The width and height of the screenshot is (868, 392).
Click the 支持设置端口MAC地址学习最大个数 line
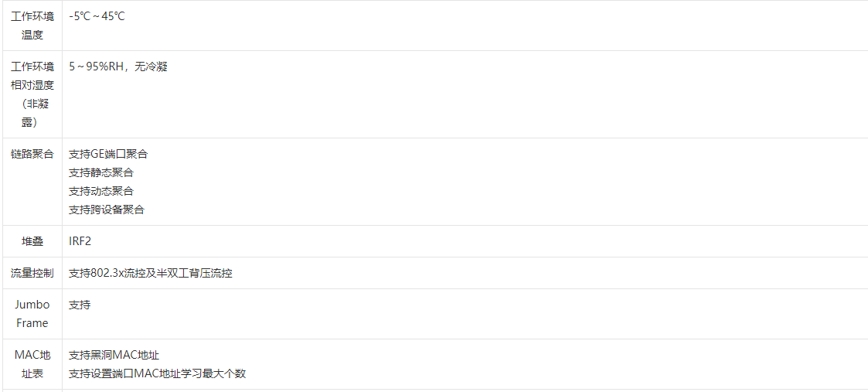click(157, 373)
